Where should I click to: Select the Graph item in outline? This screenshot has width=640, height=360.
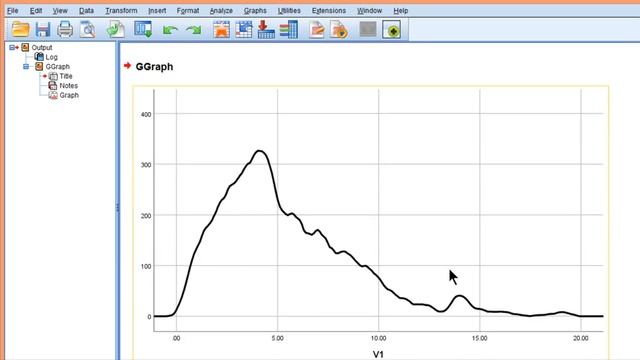click(x=69, y=95)
